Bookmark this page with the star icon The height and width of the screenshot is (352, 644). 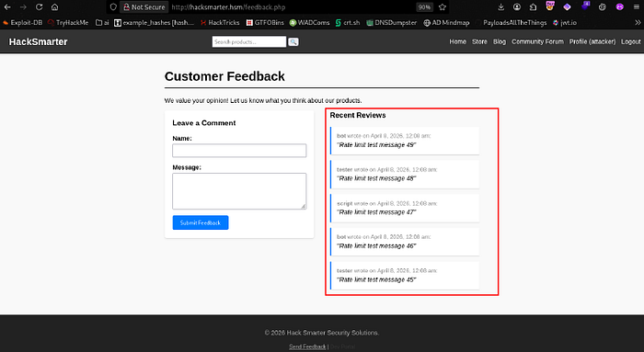coord(443,7)
